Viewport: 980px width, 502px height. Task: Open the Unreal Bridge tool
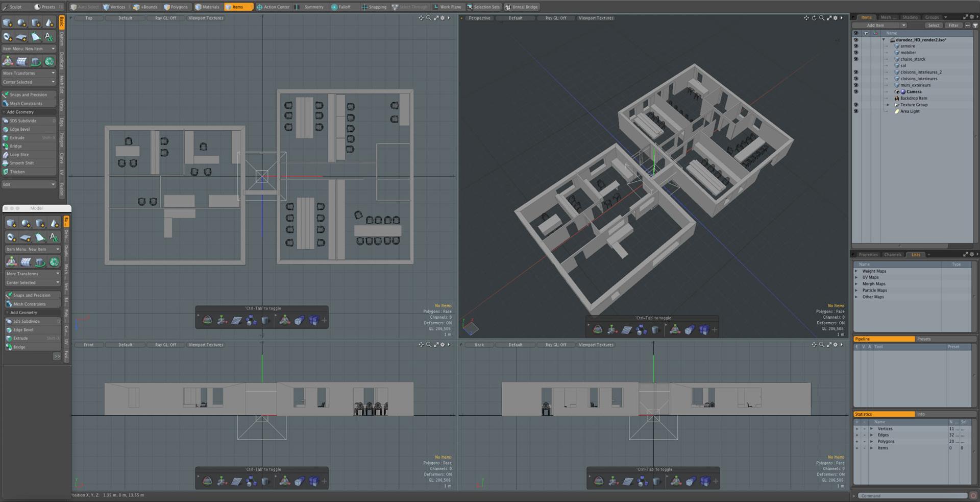tap(522, 7)
